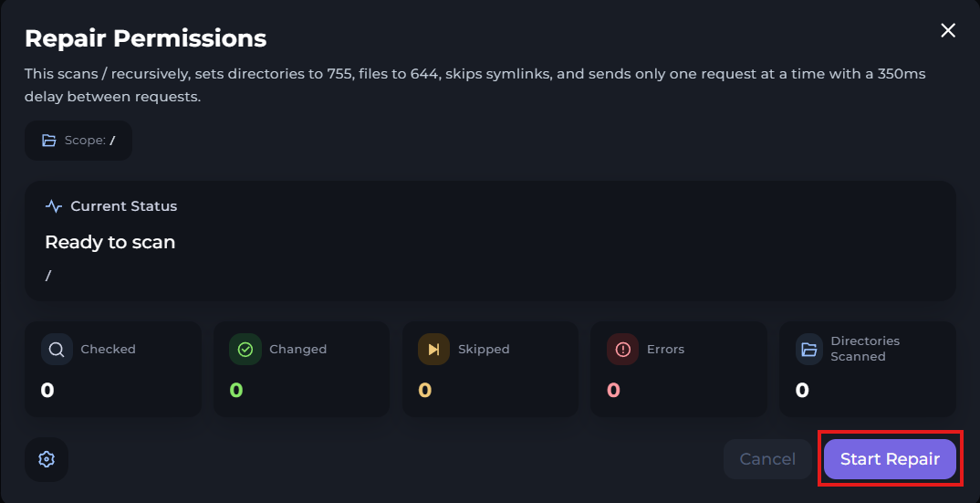Viewport: 980px width, 503px height.
Task: Click the Repair Permissions title
Action: [145, 38]
